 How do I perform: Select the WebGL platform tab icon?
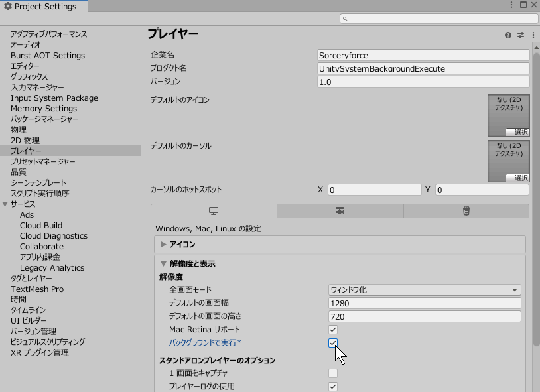pos(466,211)
